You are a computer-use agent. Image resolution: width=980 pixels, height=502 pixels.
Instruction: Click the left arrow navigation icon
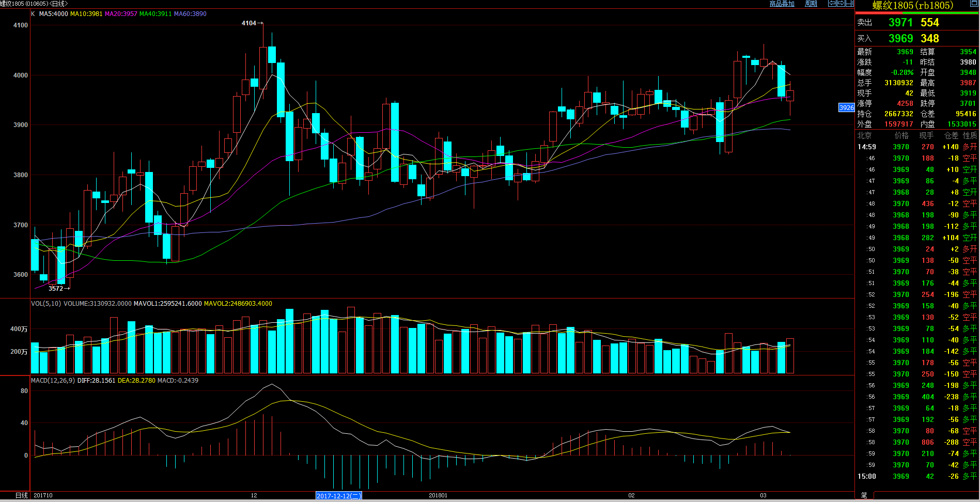[832, 4]
